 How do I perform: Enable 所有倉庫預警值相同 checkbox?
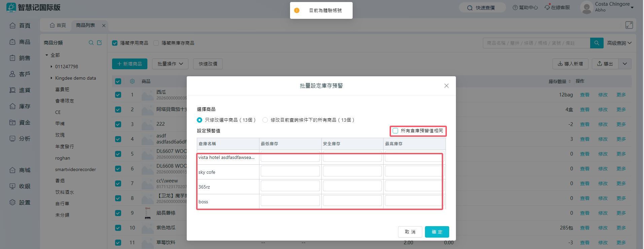(x=395, y=131)
